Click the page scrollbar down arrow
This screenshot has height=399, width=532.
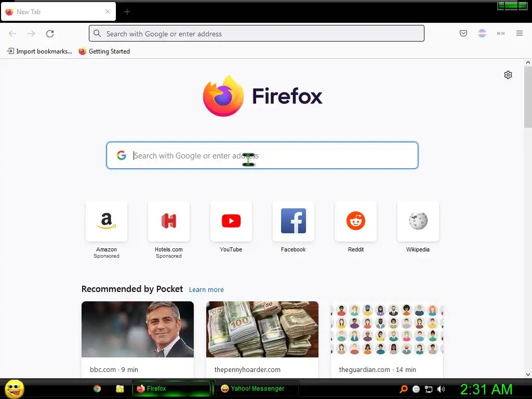pyautogui.click(x=528, y=375)
